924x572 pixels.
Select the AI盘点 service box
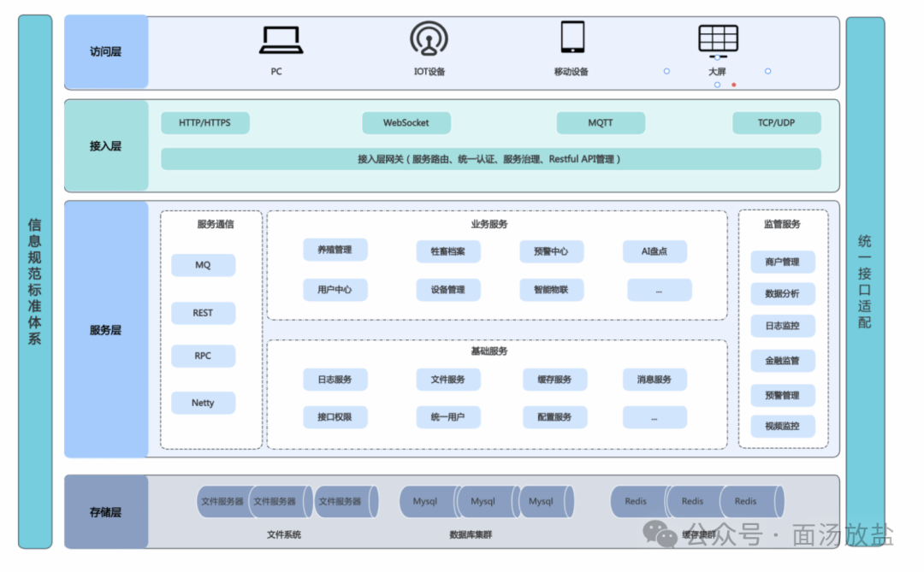click(x=654, y=251)
